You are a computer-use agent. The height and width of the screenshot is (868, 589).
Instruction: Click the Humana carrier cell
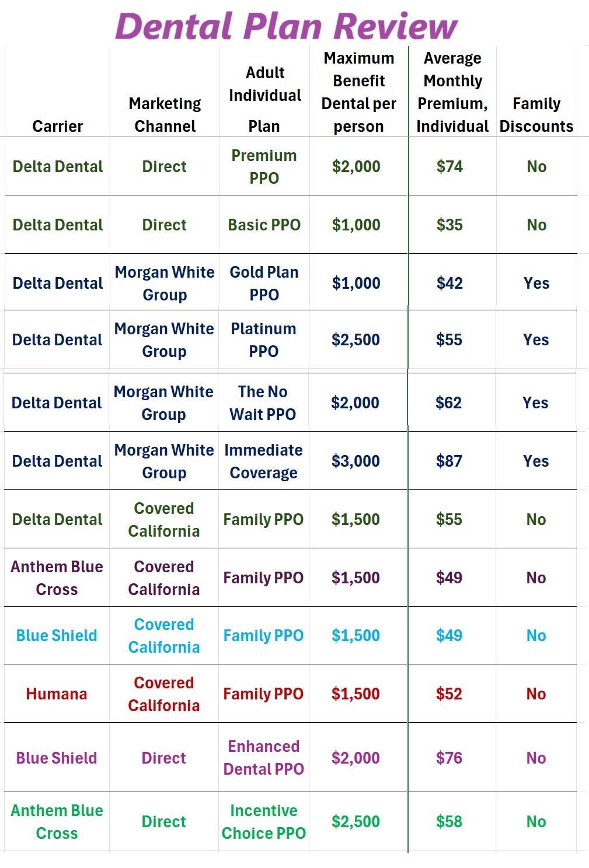coord(57,694)
